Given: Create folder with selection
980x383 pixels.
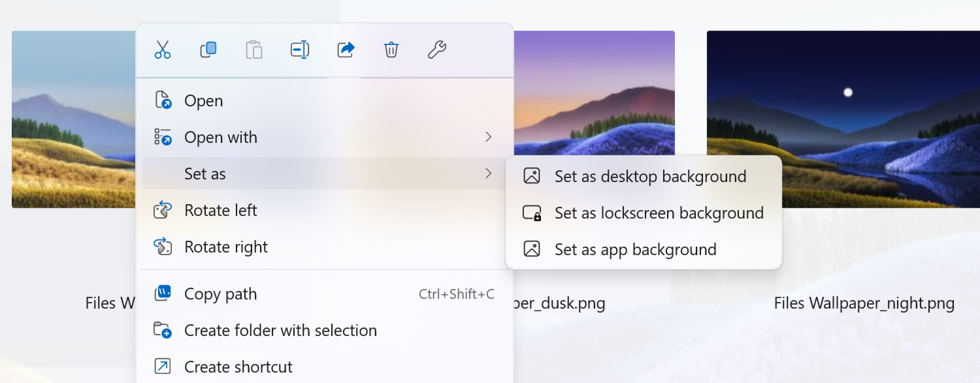Looking at the screenshot, I should coord(280,330).
